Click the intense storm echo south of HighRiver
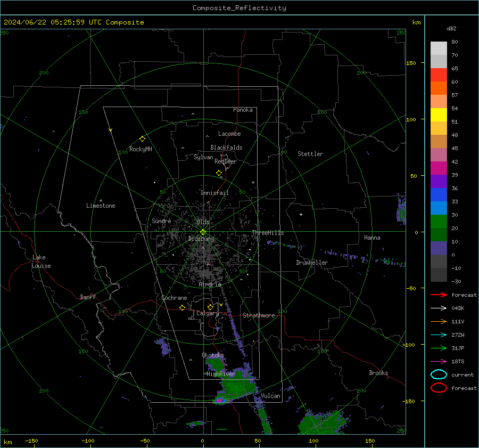The height and width of the screenshot is (448, 479). (x=220, y=400)
